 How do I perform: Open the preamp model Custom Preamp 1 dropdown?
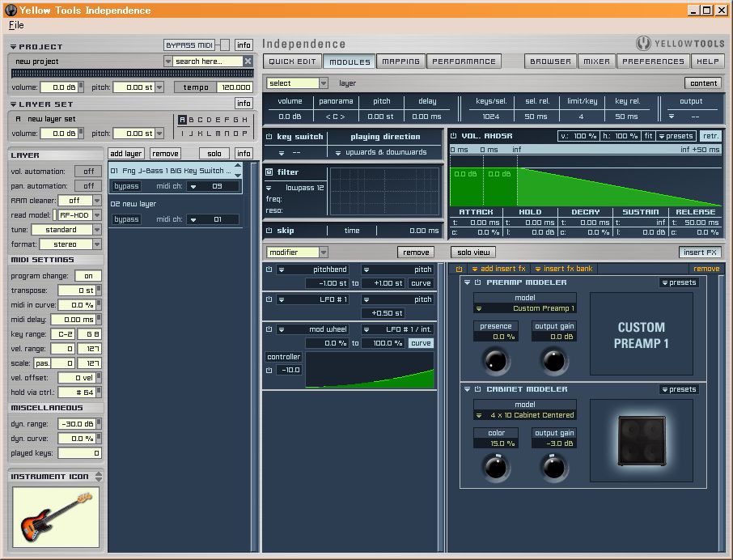click(x=479, y=308)
